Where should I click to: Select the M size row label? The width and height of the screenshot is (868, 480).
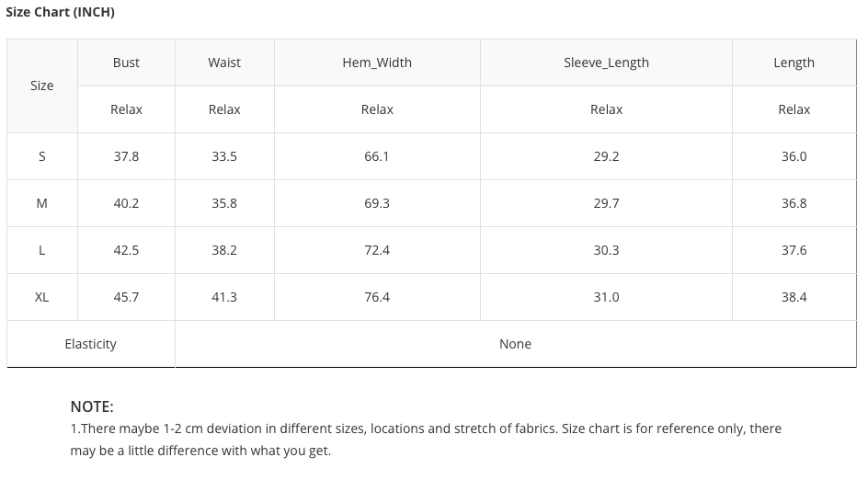(x=42, y=203)
